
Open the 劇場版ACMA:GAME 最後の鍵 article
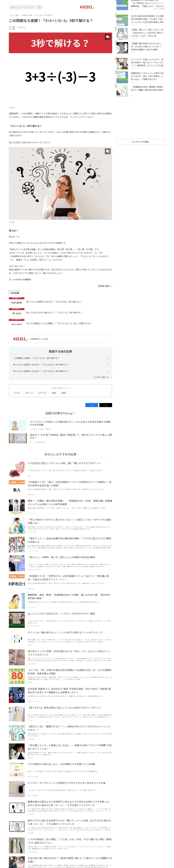(70, 502)
